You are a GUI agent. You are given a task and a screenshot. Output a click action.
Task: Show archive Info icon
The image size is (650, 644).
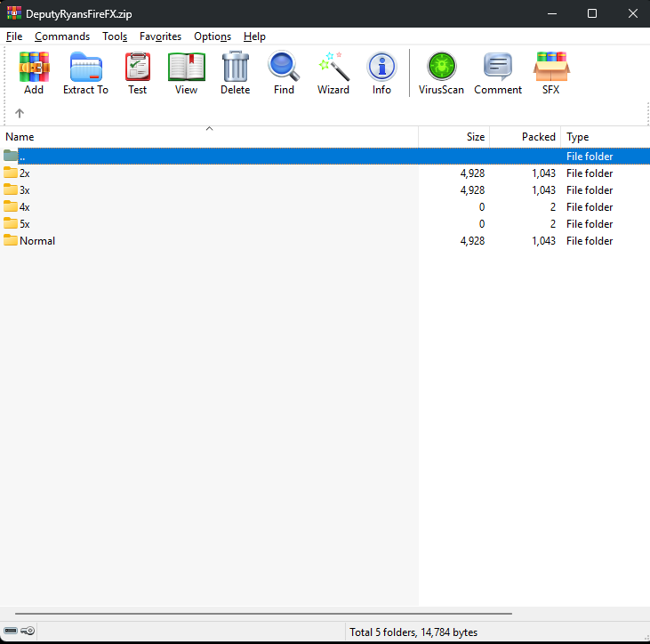pos(381,73)
